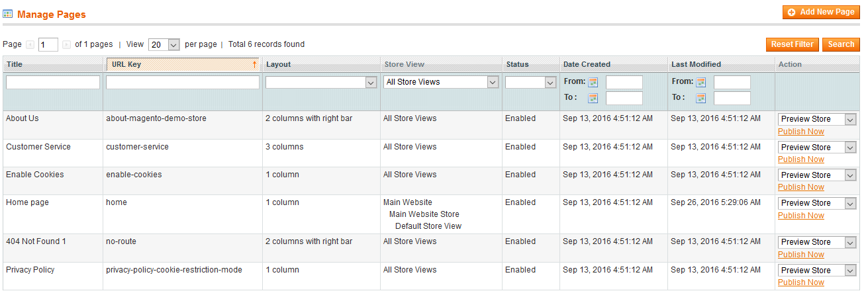Open the Status filter dropdown

pyautogui.click(x=530, y=83)
